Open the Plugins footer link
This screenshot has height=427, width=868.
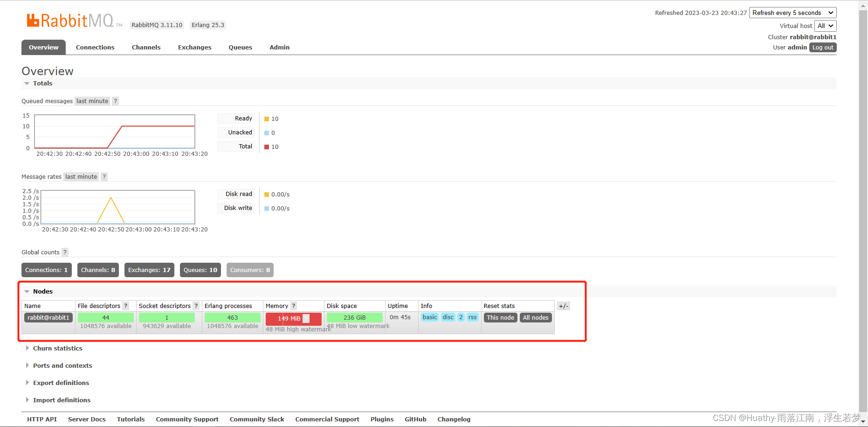tap(382, 420)
